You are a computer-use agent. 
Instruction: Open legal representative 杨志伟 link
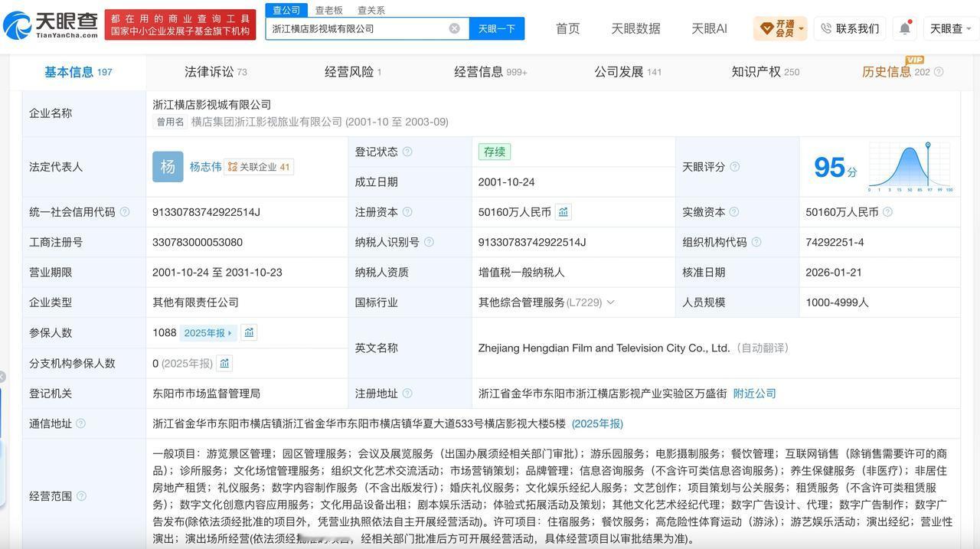click(206, 166)
